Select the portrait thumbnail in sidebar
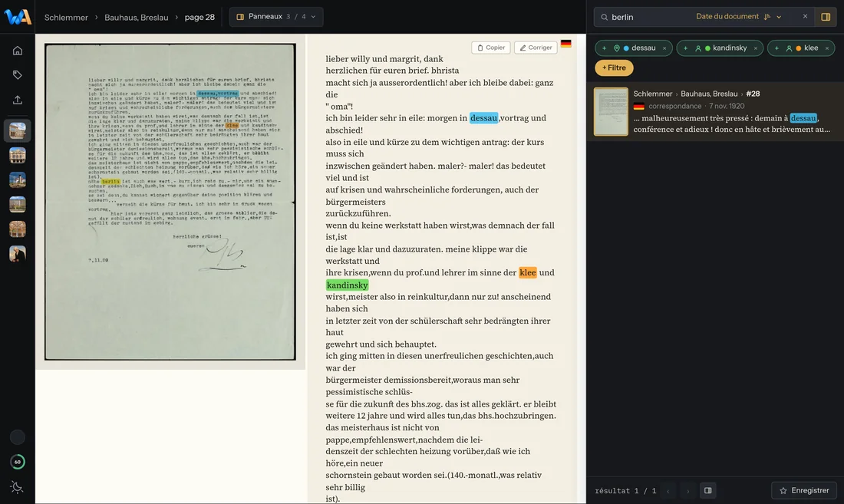 coord(17,253)
